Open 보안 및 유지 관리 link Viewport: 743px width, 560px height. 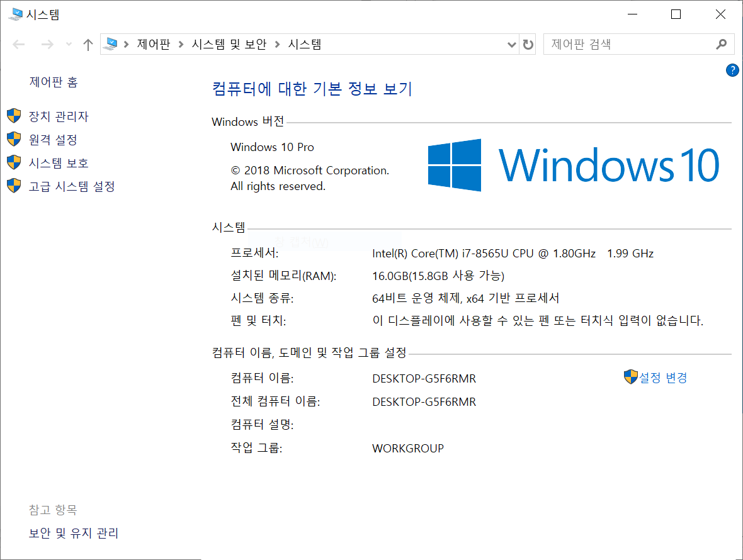pos(74,533)
